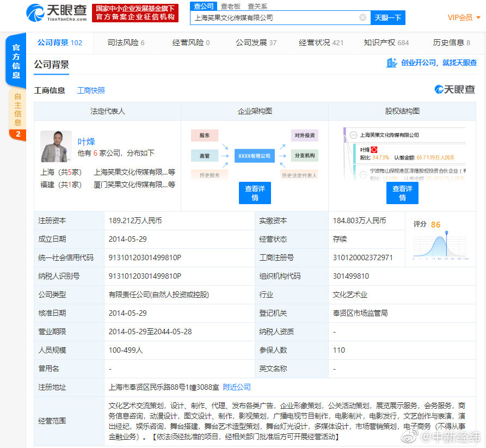Image resolution: width=486 pixels, height=448 pixels.
Task: Open the 公司背景 102 tab
Action: pos(60,43)
